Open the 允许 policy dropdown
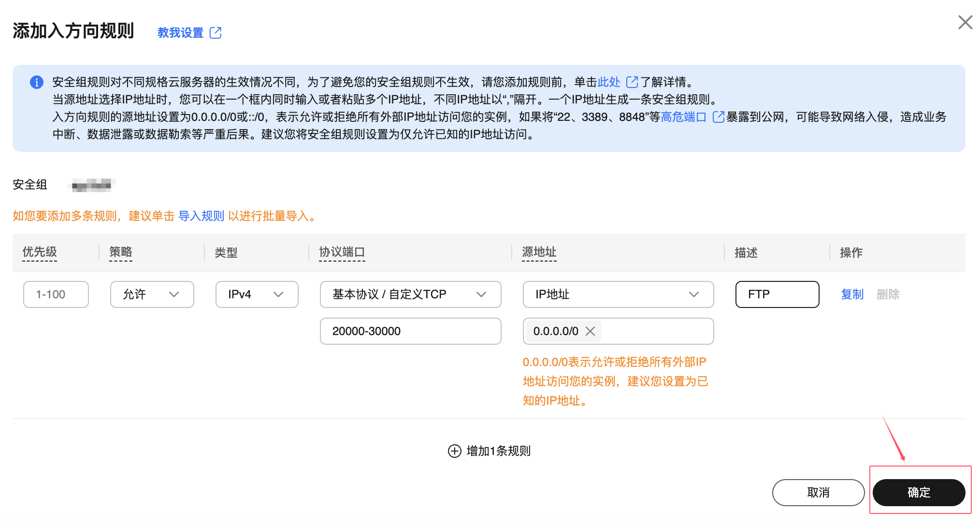Viewport: 980px width, 526px height. coord(152,294)
